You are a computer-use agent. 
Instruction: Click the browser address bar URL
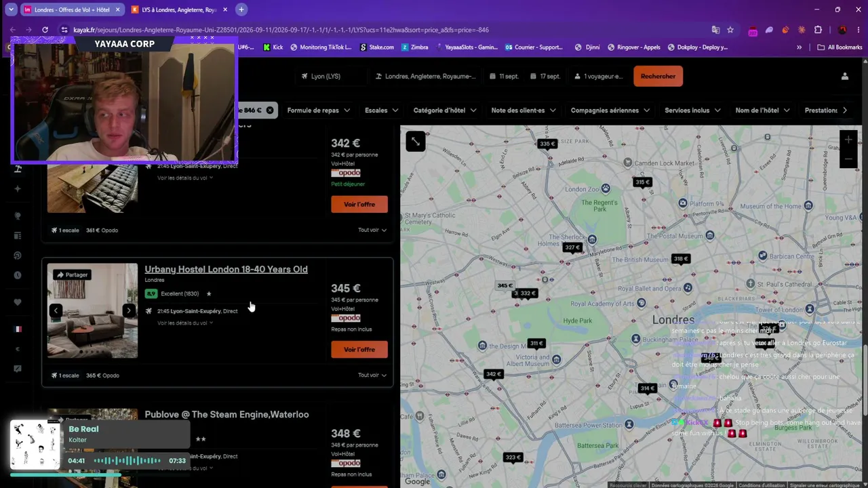(281, 30)
